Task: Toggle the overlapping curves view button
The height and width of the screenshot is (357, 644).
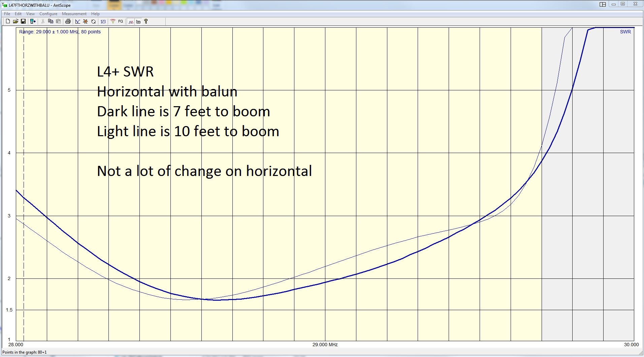Action: (131, 22)
